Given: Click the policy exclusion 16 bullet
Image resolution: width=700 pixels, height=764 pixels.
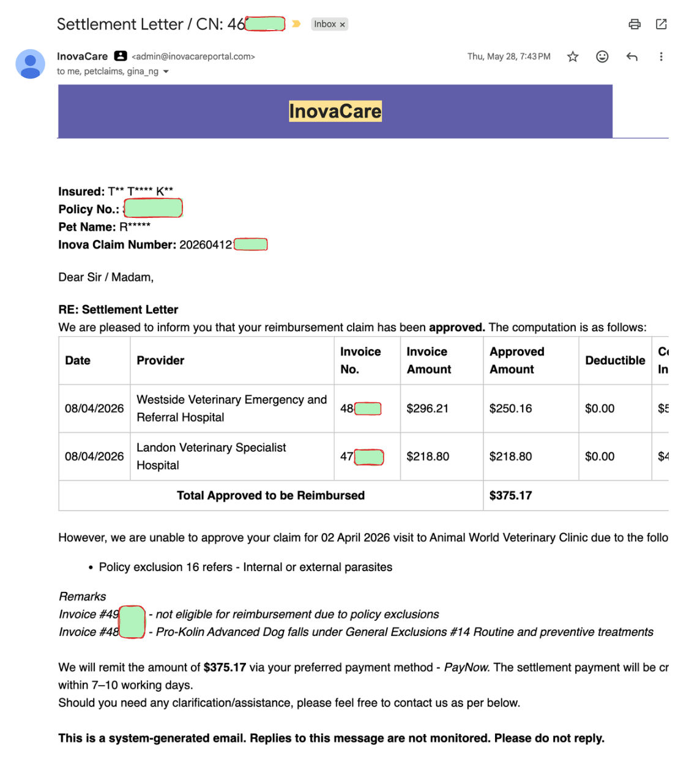Looking at the screenshot, I should click(x=245, y=567).
